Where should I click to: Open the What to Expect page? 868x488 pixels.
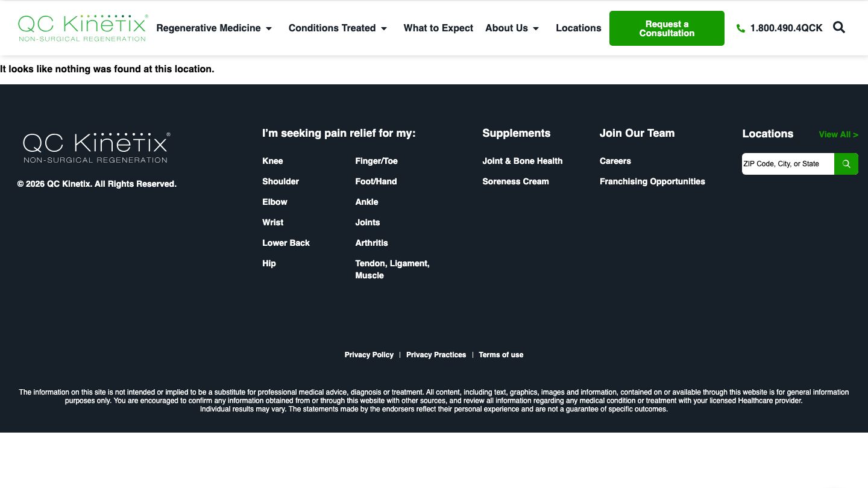click(x=438, y=28)
